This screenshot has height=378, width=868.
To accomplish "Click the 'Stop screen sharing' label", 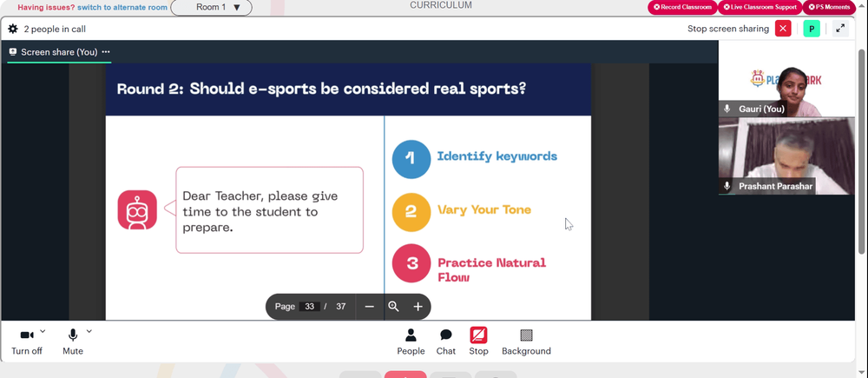I will point(728,29).
